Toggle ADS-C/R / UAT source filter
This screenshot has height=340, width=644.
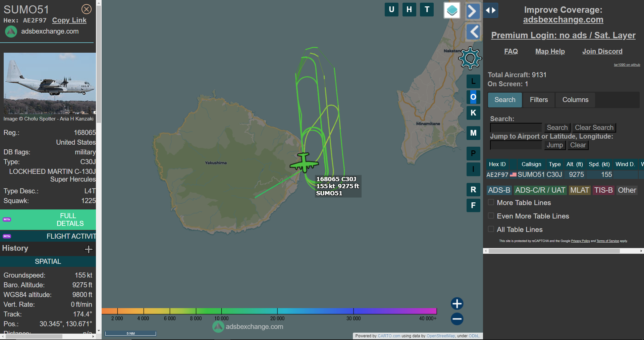tap(540, 190)
